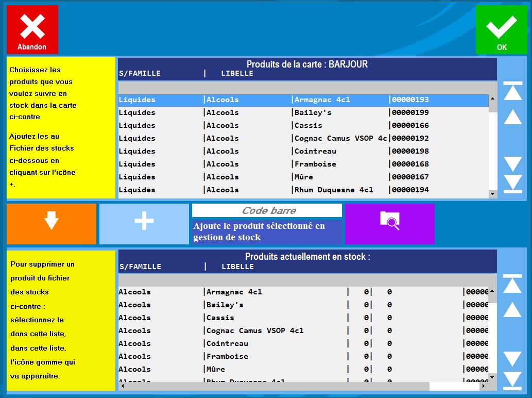Open the purple folder search button
This screenshot has height=398, width=532.
(389, 224)
